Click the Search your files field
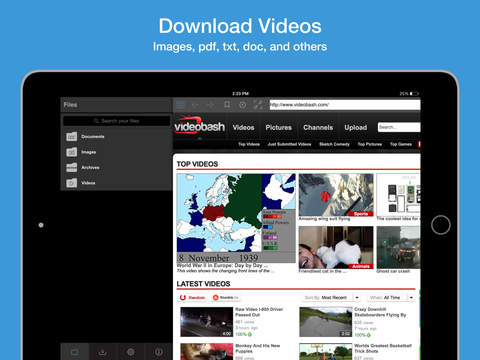 pos(117,121)
